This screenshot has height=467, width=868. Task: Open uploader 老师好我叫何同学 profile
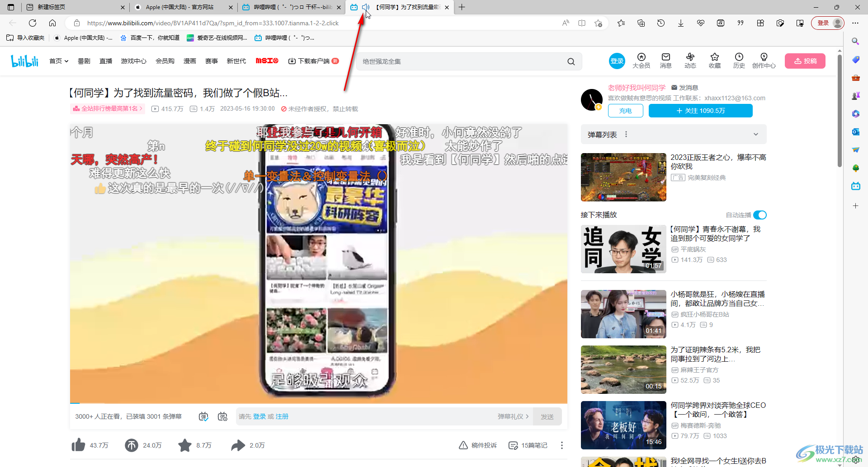(637, 88)
